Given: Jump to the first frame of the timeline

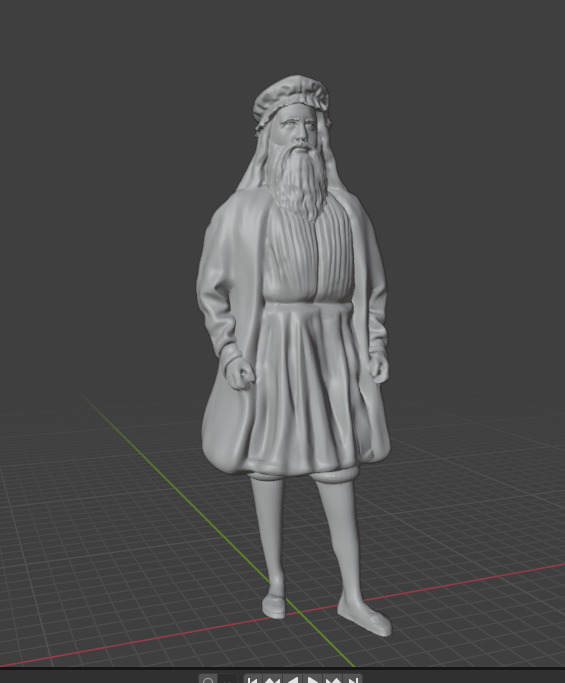Looking at the screenshot, I should click(x=252, y=679).
